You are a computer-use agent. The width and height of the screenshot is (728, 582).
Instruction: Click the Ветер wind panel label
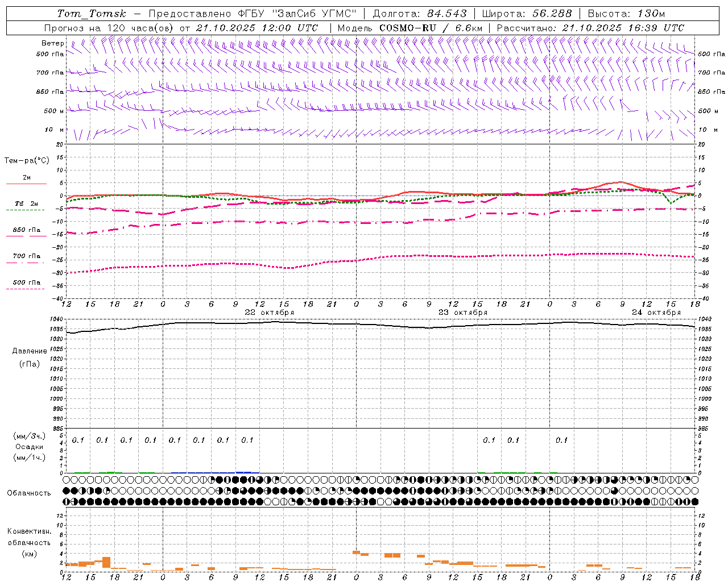[x=53, y=43]
